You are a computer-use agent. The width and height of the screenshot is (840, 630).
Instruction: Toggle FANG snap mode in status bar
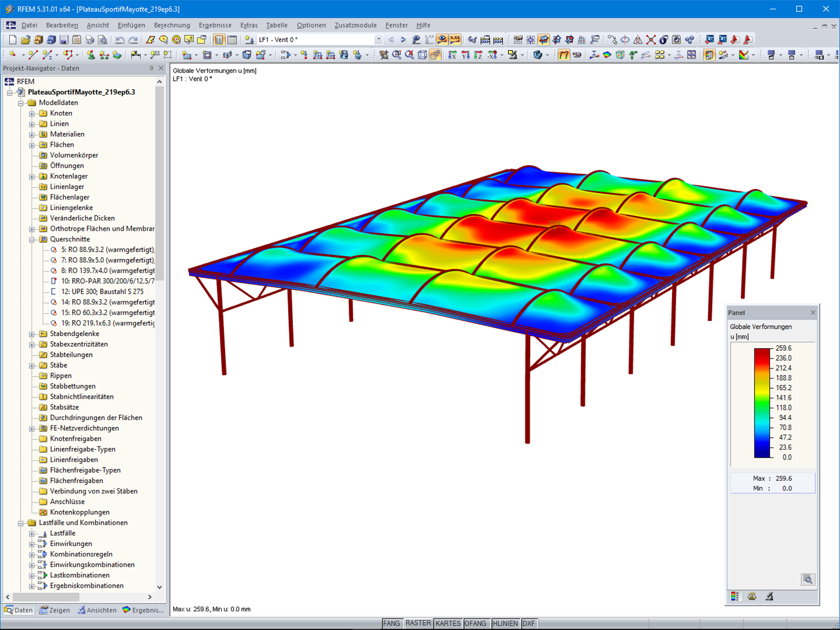(x=392, y=623)
